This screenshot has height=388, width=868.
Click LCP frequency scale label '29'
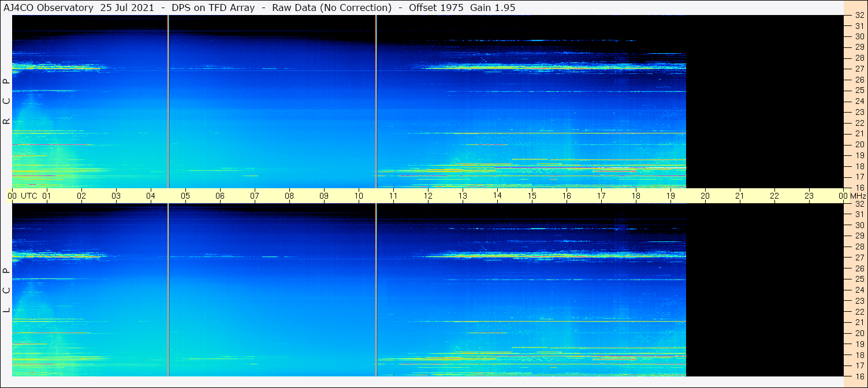859,236
